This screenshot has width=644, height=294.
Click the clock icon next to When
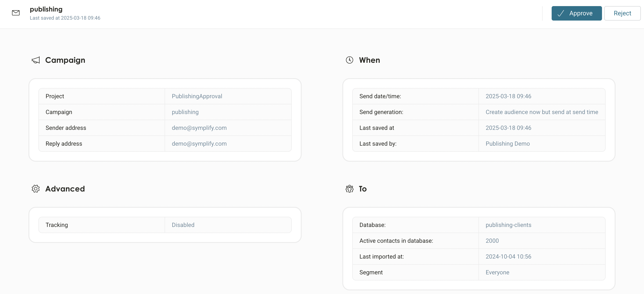point(349,60)
